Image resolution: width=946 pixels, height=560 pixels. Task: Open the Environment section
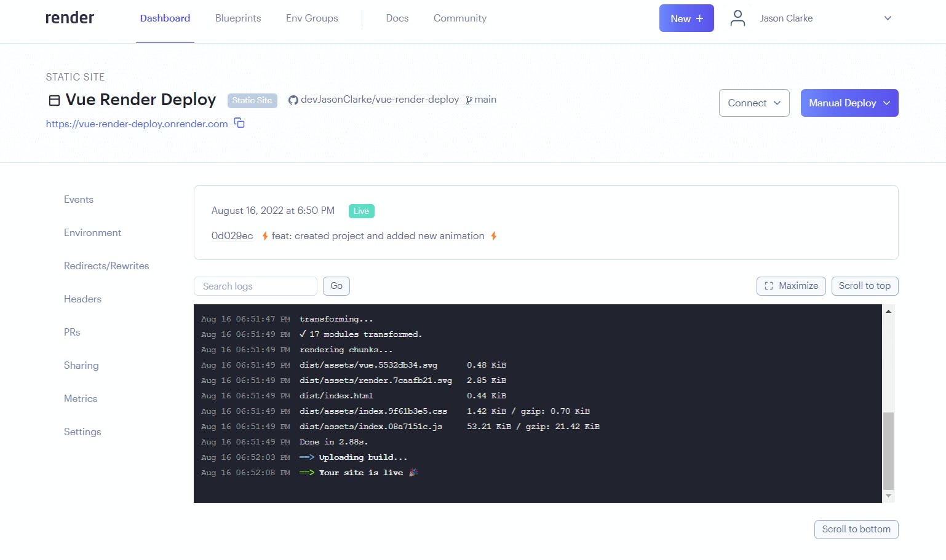(92, 233)
